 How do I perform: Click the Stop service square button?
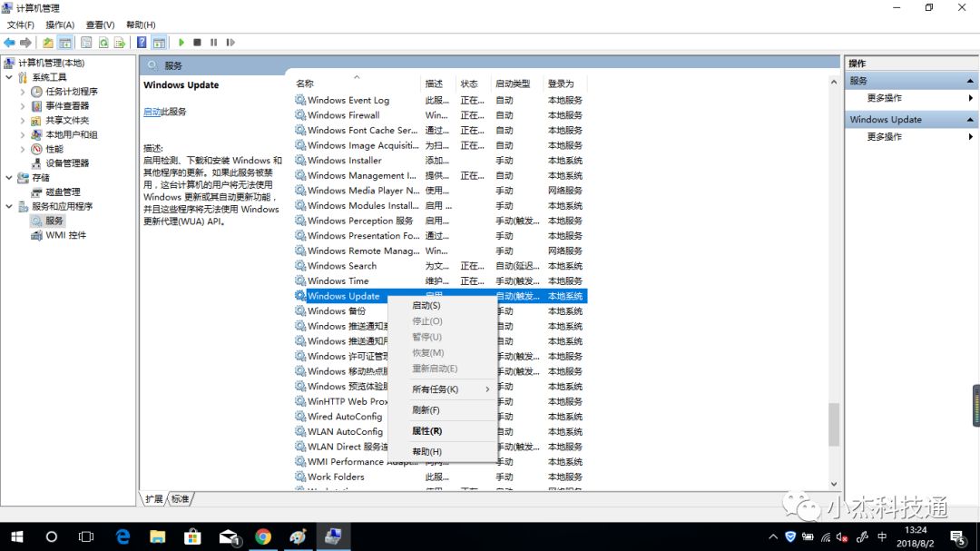(198, 43)
